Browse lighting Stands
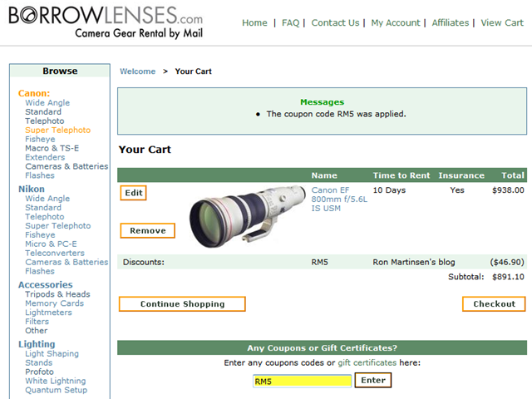Image resolution: width=532 pixels, height=399 pixels. tap(39, 362)
